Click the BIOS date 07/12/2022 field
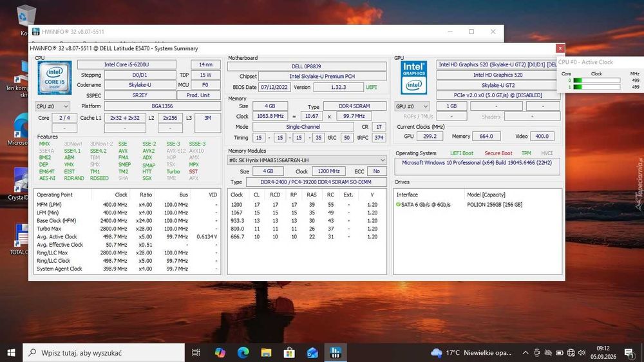Screen dimensions: 644x362 (274, 87)
